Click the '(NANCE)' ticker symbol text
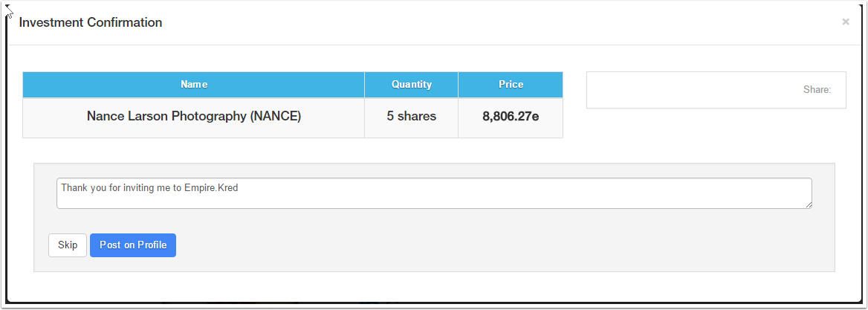The image size is (868, 310). (x=276, y=117)
